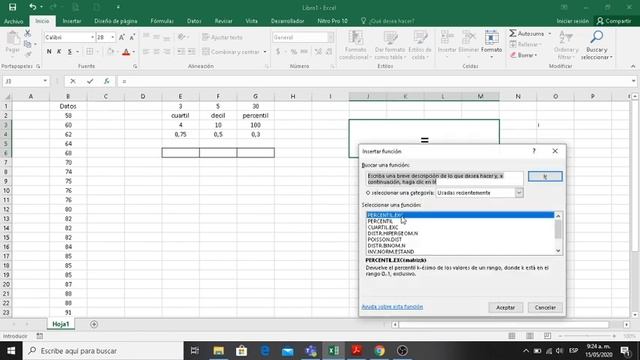Viewport: 640px width, 360px height.
Task: Undo the last action
Action: pyautogui.click(x=33, y=7)
